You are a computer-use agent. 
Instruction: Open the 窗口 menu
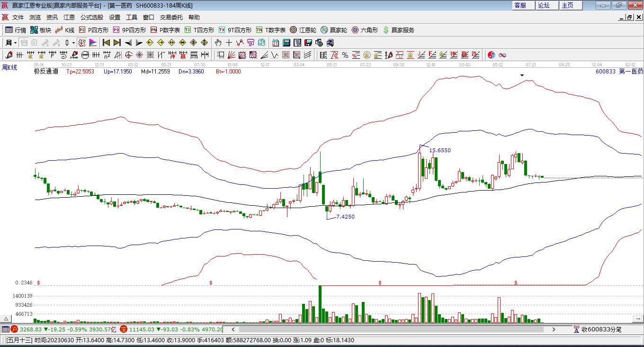(x=149, y=17)
